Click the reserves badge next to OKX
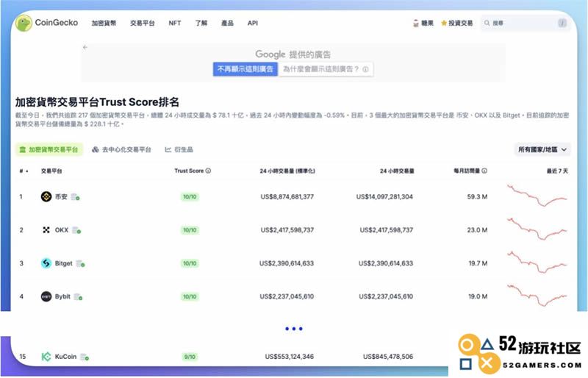This screenshot has width=588, height=378. (76, 230)
